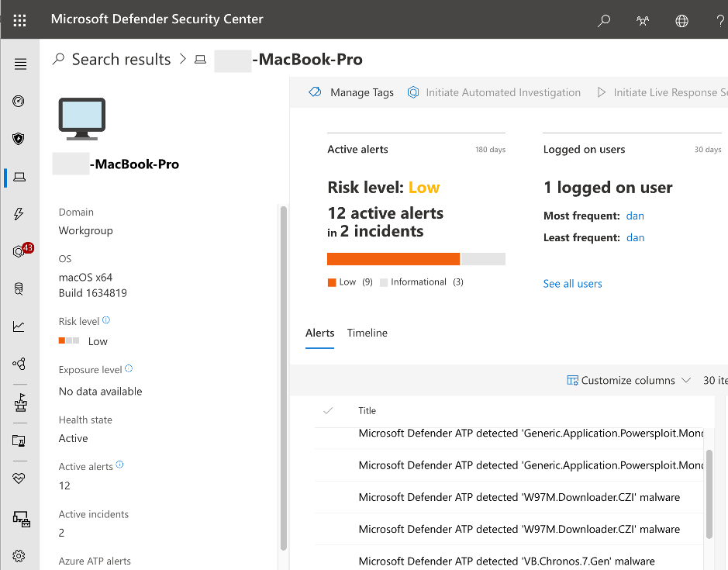The height and width of the screenshot is (570, 728).
Task: Click the laptop icon in breadcrumb
Action: coord(200,60)
